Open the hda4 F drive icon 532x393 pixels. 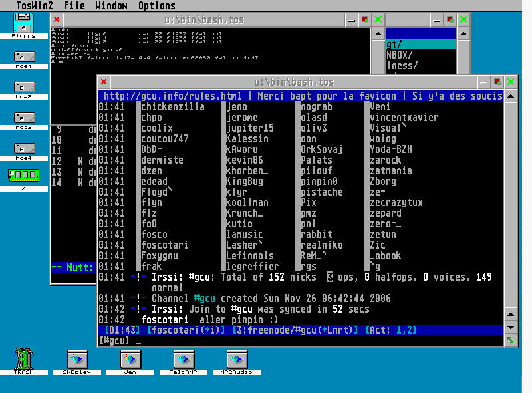coord(23,149)
